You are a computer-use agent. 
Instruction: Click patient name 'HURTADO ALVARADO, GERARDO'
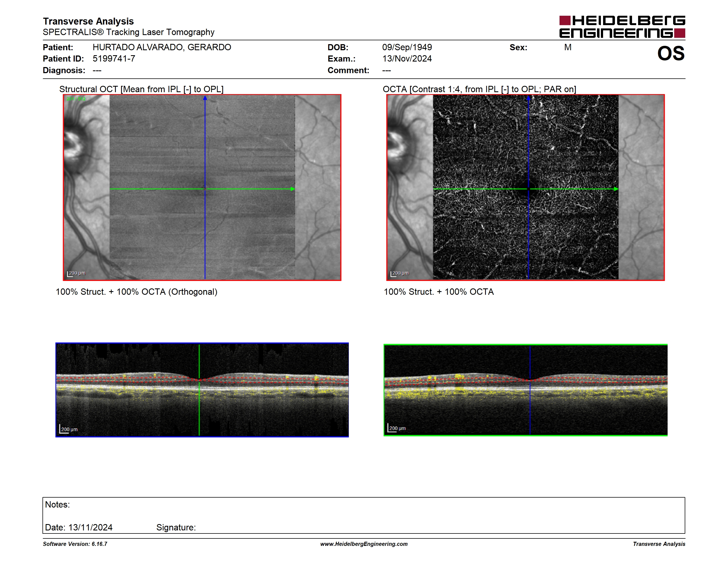coord(162,47)
